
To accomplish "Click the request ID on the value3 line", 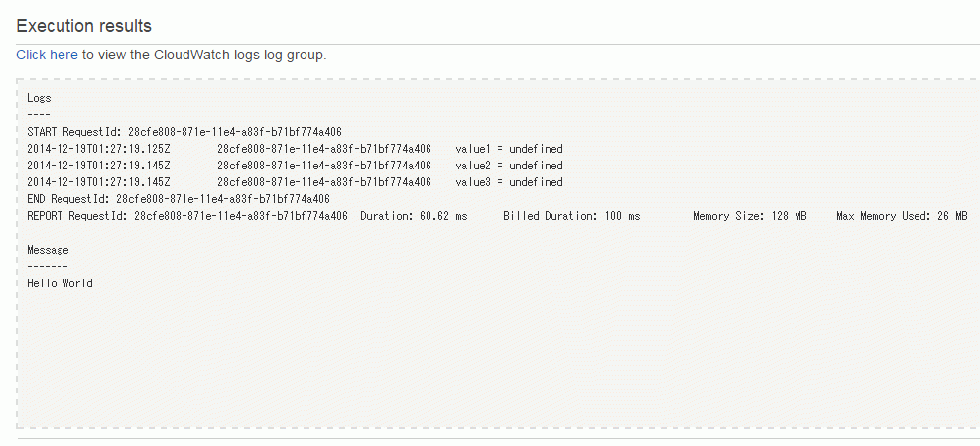I will click(x=324, y=182).
